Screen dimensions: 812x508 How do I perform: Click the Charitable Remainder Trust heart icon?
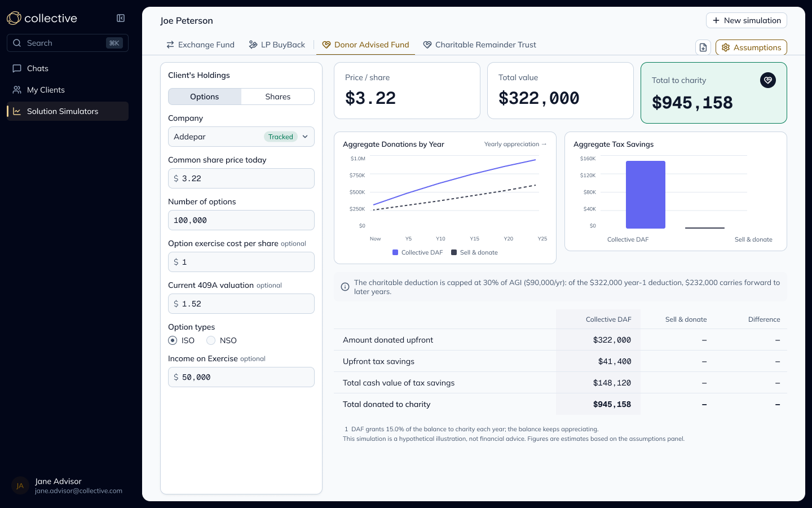click(427, 45)
